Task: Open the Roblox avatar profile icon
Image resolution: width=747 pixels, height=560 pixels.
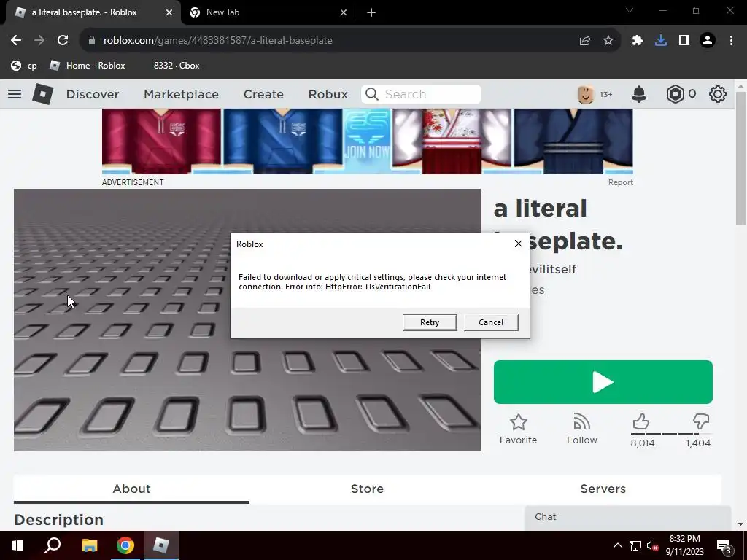Action: (586, 94)
